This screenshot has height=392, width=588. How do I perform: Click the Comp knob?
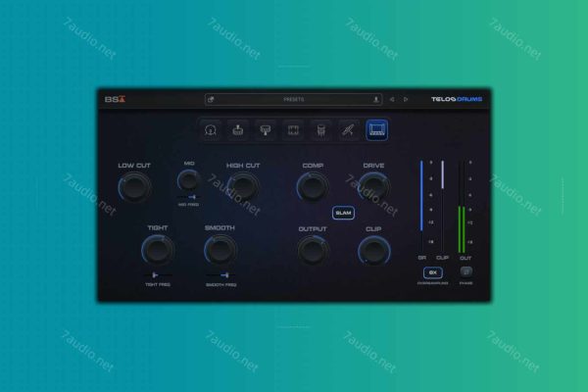coord(313,187)
